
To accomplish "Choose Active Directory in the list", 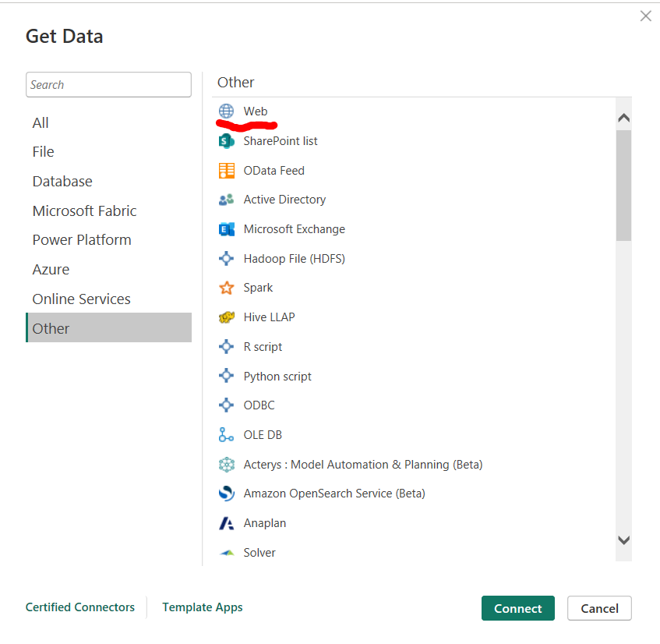I will click(x=284, y=200).
